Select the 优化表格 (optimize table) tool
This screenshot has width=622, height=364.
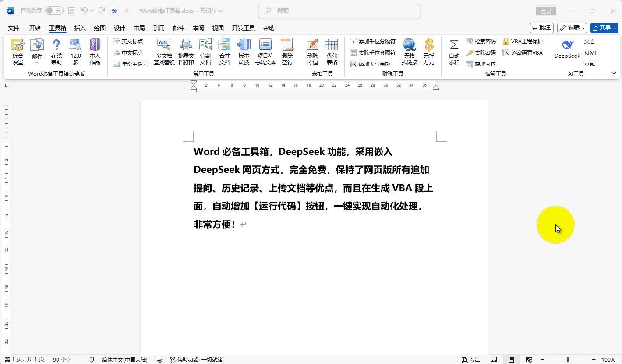pos(332,49)
